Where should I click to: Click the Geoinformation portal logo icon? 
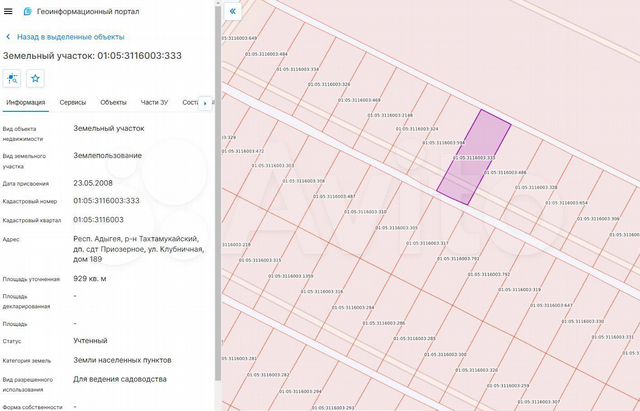coord(27,11)
